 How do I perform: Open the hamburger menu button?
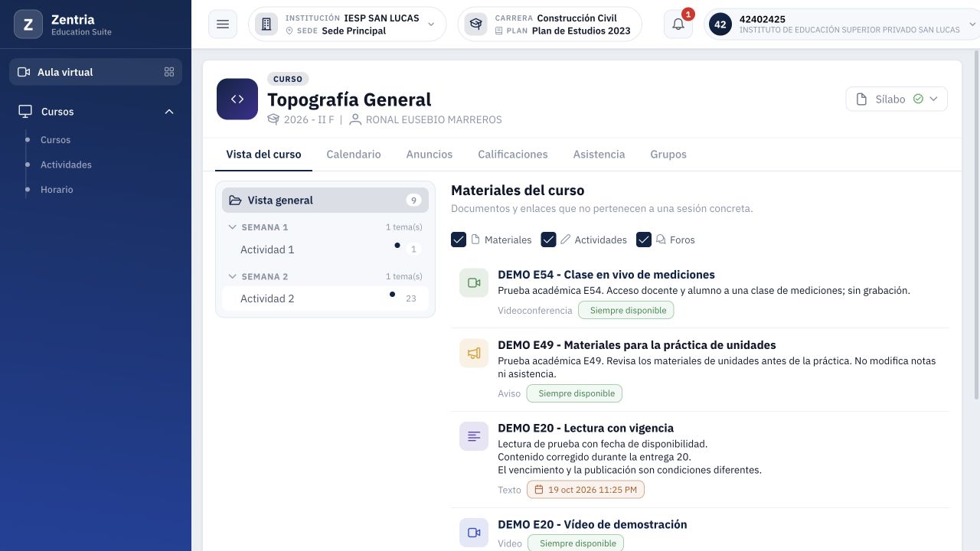click(x=223, y=24)
